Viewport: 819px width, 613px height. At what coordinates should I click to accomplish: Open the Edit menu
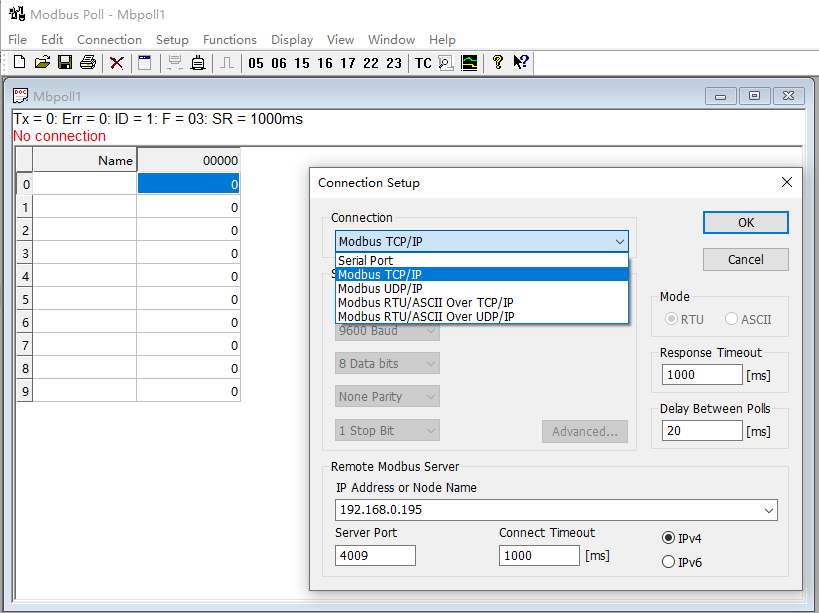(52, 40)
